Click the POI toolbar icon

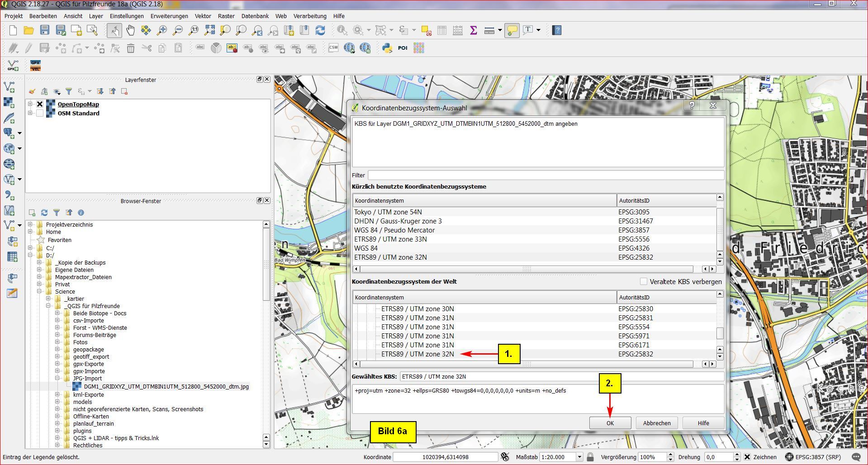click(403, 48)
